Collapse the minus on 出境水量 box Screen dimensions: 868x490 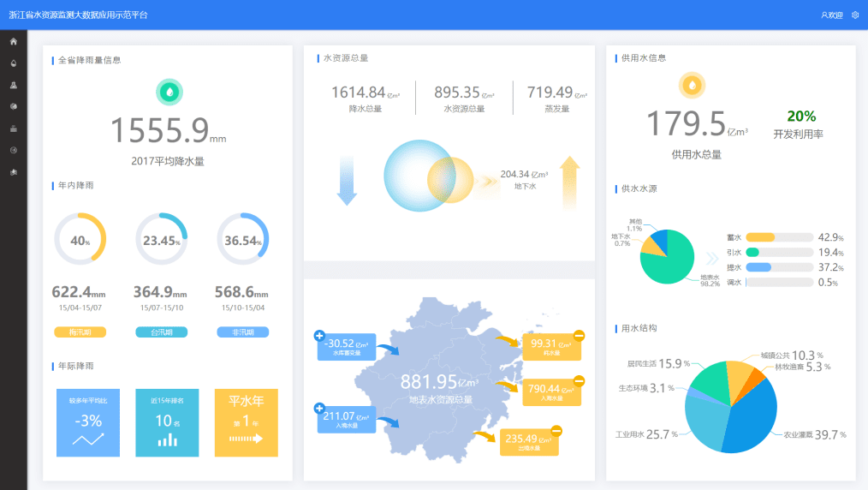pos(556,430)
